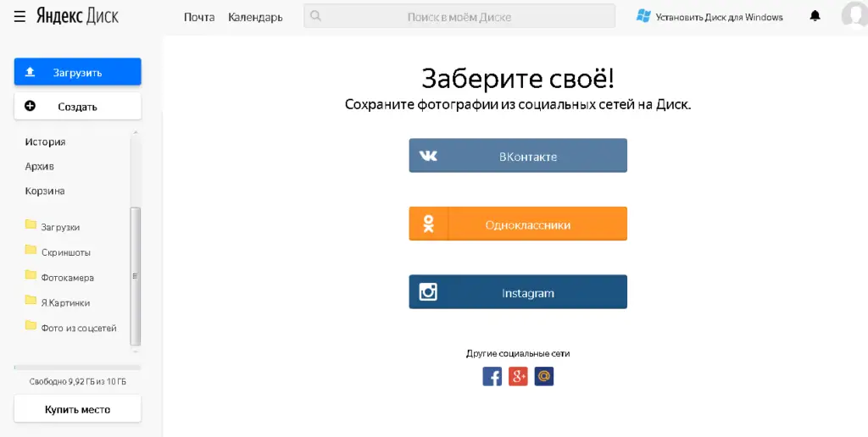This screenshot has width=868, height=437.
Task: Click the storage usage progress bar
Action: 77,368
